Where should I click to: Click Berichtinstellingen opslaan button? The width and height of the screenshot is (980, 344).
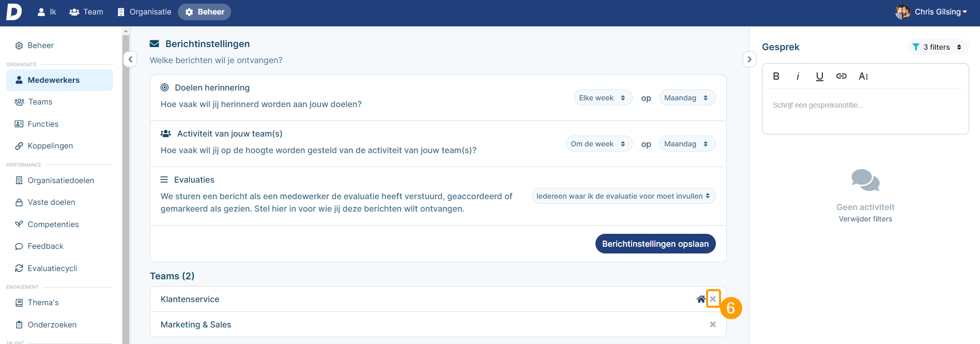(x=655, y=244)
